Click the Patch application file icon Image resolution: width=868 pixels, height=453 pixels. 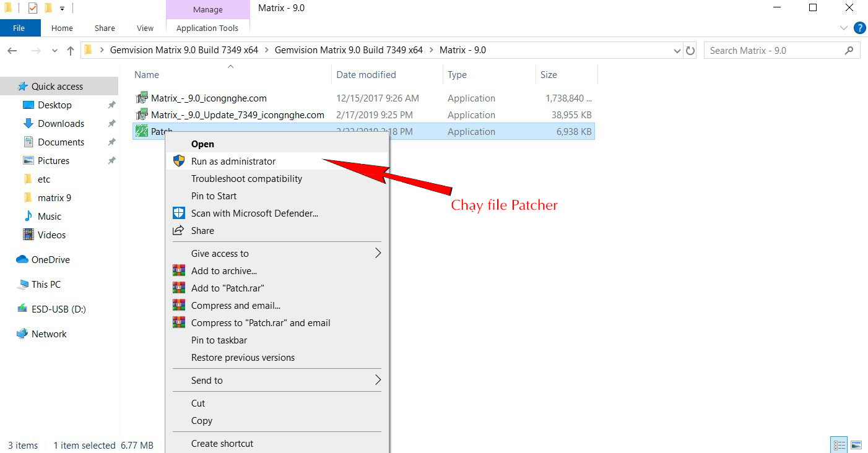(142, 131)
